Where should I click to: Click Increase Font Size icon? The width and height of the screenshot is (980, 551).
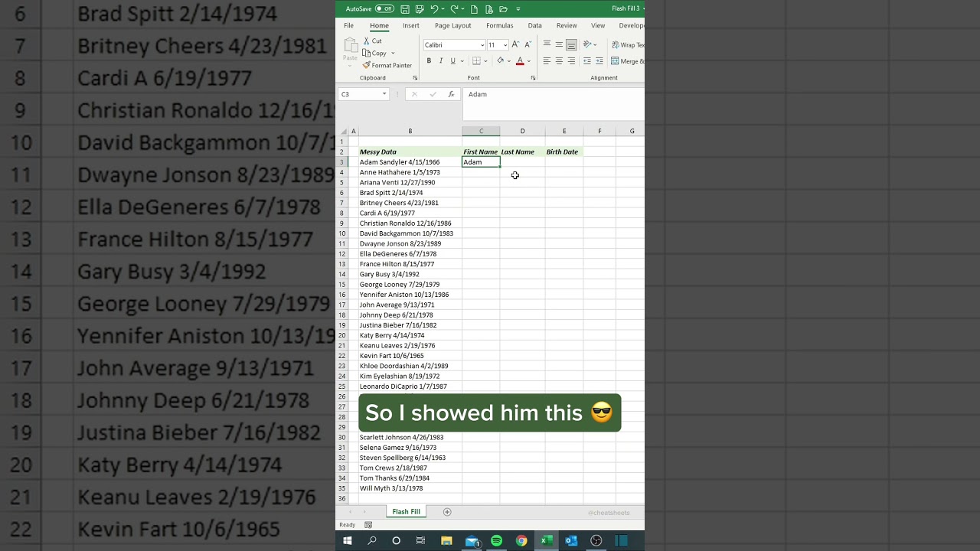point(515,45)
